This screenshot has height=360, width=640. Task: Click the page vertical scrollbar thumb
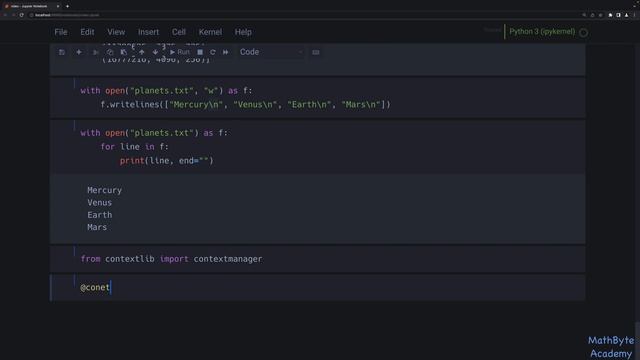click(x=637, y=341)
